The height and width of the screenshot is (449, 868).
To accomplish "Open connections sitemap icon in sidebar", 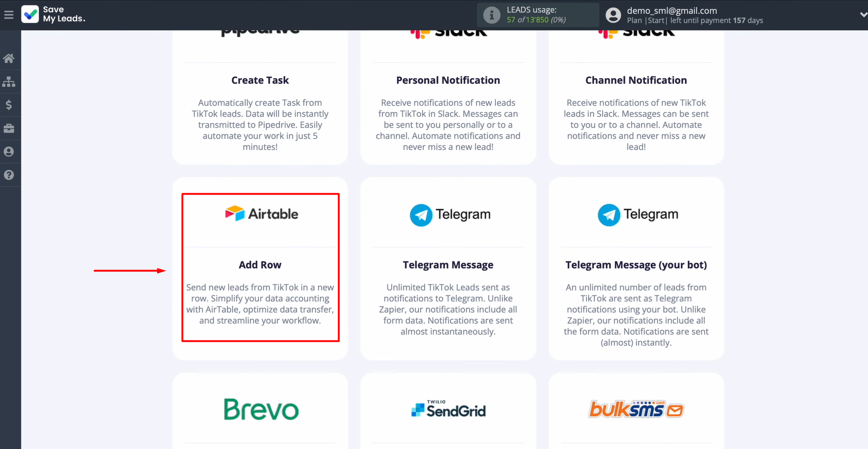I will coord(9,82).
